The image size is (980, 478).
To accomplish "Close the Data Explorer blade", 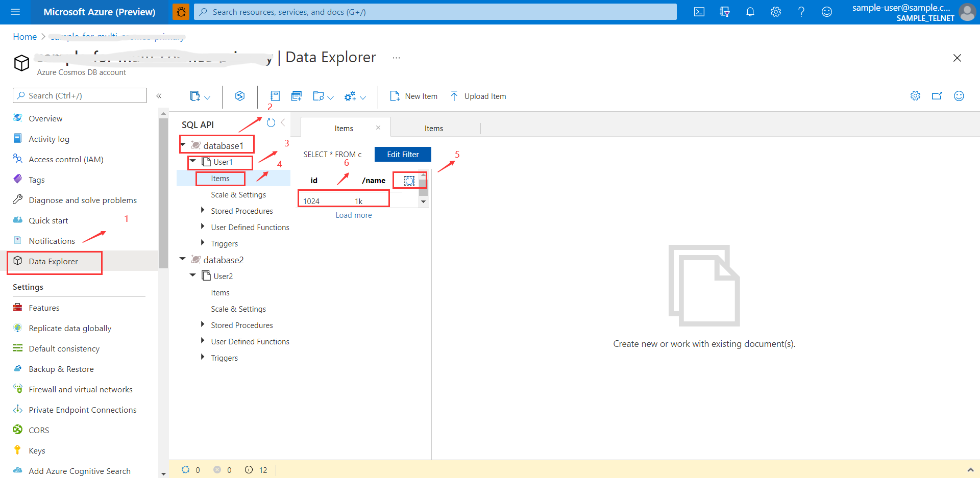I will point(957,58).
